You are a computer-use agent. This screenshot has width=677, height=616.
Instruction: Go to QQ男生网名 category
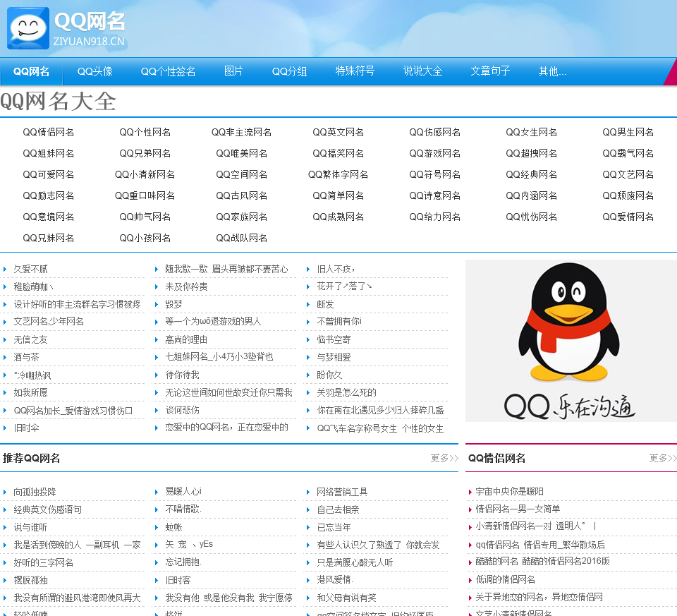click(628, 132)
